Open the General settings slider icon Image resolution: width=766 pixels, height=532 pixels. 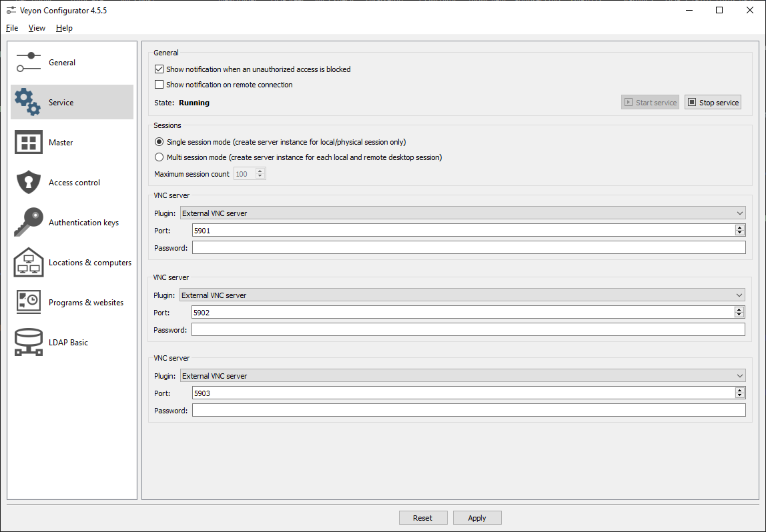[x=28, y=63]
